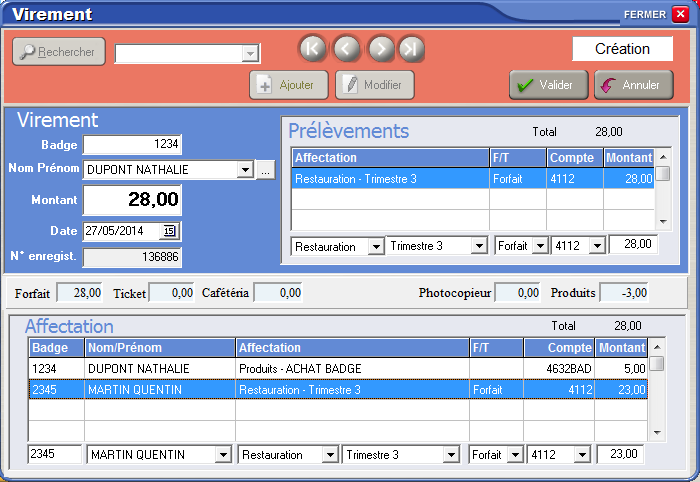Open Affectation Forfait type dropdown
This screenshot has width=700, height=482.
[x=515, y=455]
